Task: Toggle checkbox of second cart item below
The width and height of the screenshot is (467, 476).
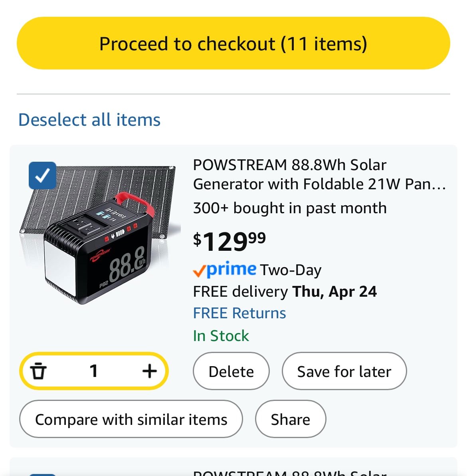Action: coord(42,474)
